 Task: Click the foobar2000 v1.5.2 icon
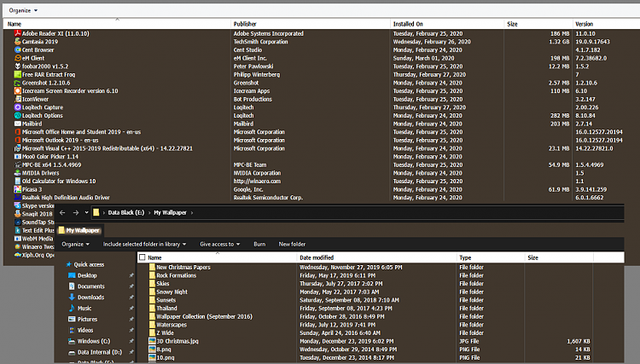18,66
